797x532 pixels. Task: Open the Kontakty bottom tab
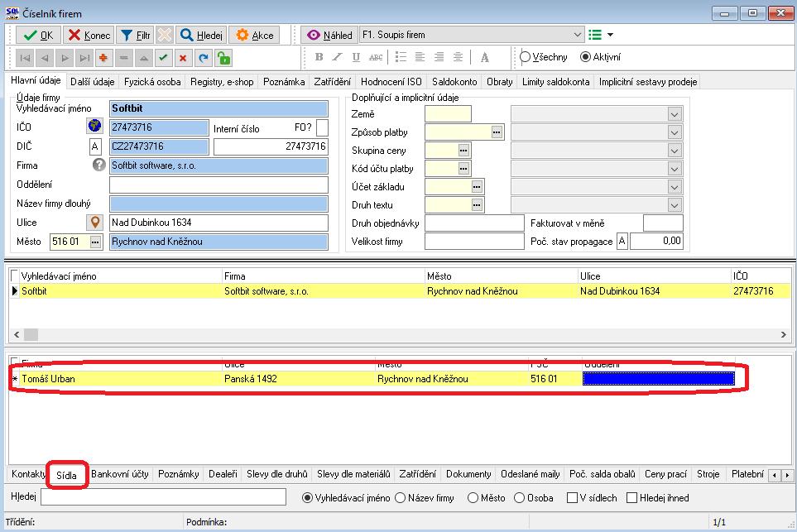pos(28,474)
